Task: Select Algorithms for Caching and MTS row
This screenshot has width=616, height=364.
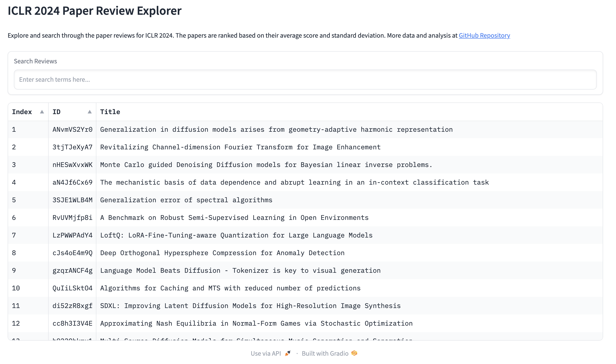Action: click(230, 288)
